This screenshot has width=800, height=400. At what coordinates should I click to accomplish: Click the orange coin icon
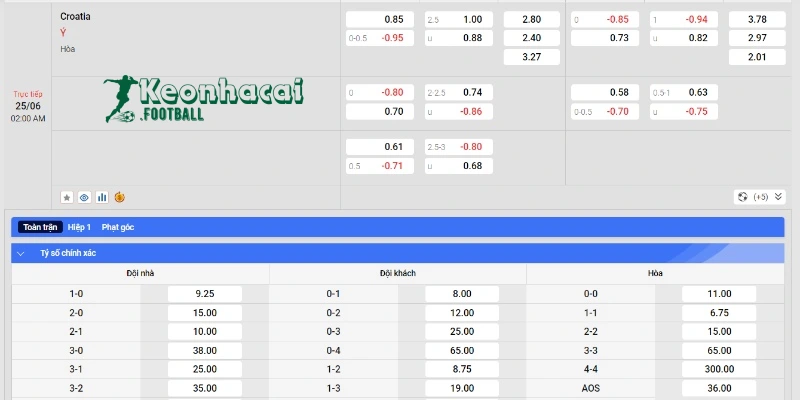(x=120, y=197)
